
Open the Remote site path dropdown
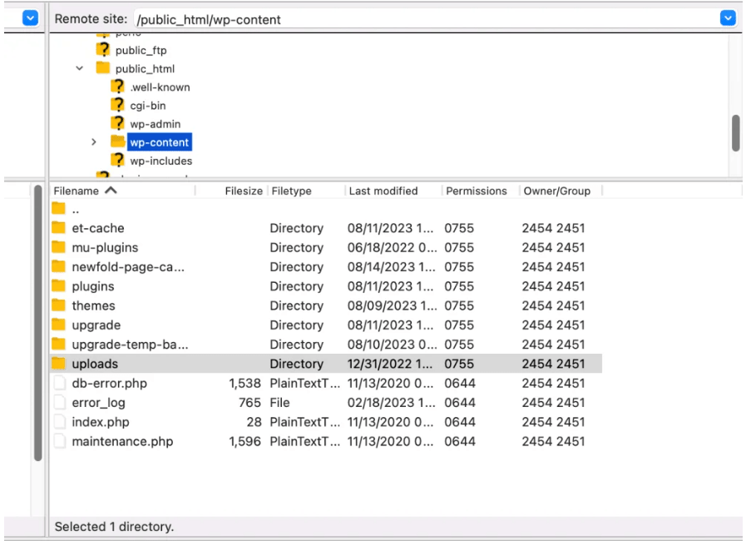tap(728, 17)
